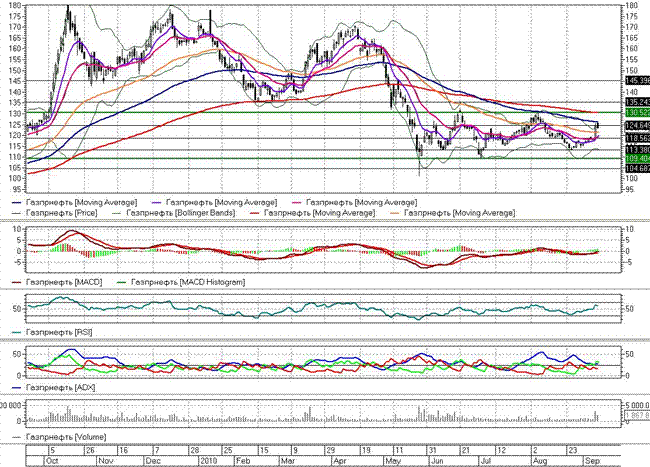
Task: Click the 145.39 price level tag
Action: [637, 80]
